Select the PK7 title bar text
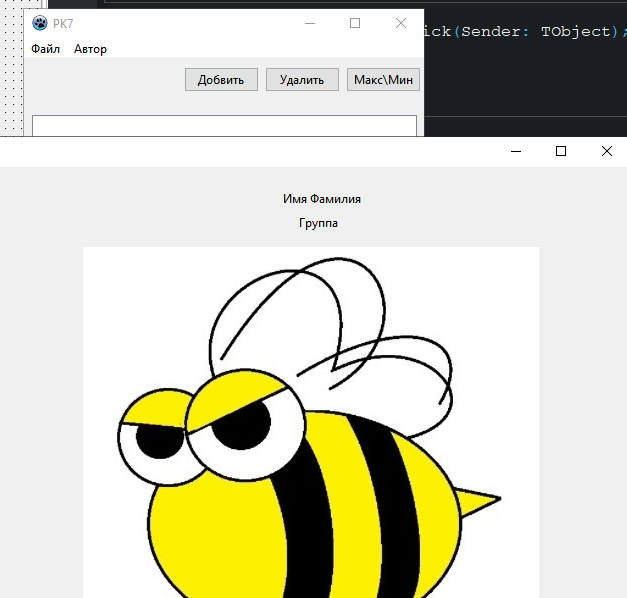 (65, 23)
